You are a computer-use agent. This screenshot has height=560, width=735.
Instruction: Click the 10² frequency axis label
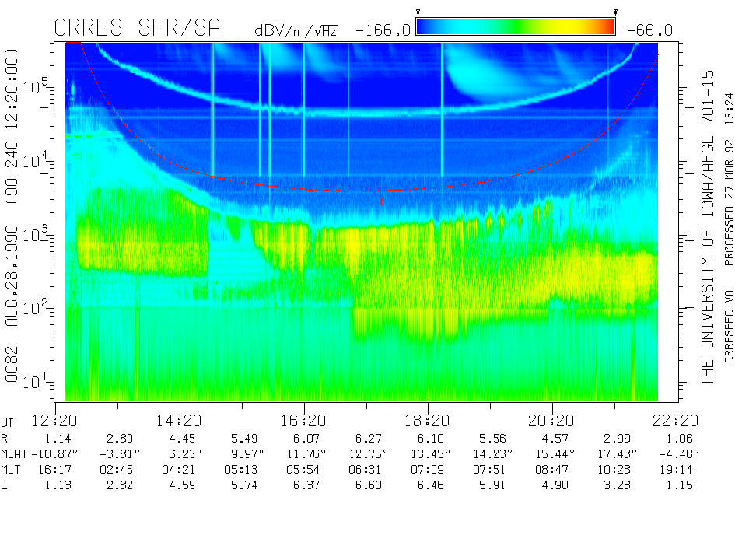[x=37, y=307]
